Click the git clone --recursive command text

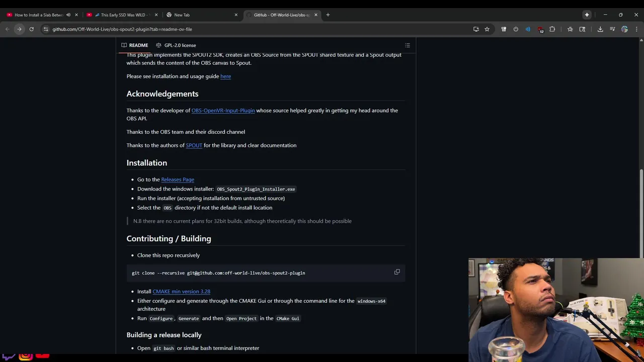pyautogui.click(x=218, y=273)
